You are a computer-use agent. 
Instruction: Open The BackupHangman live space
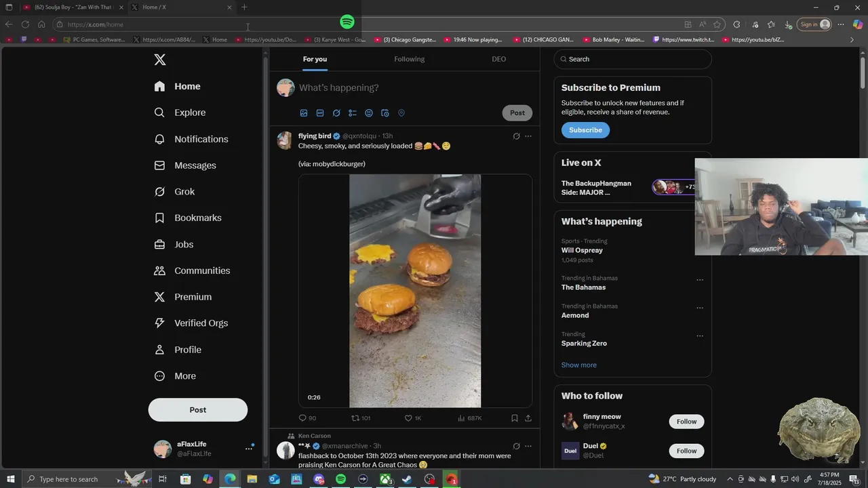coord(596,188)
